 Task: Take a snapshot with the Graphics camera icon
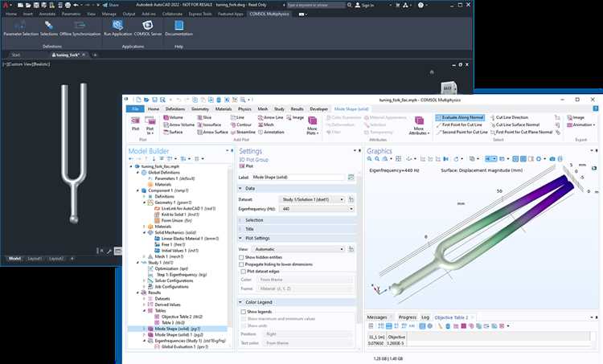tap(552, 159)
